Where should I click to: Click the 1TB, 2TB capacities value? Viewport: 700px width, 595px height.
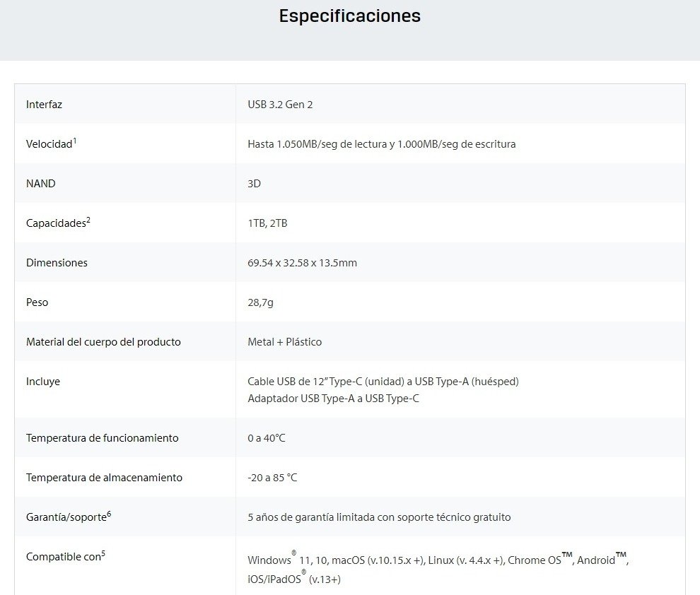[x=267, y=223]
